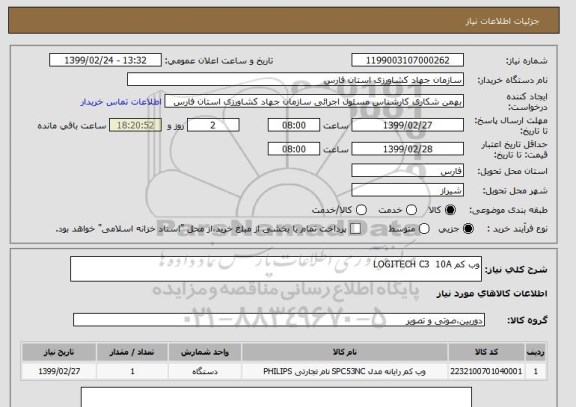Click the واحد شمارش column header
The width and height of the screenshot is (576, 407).
pos(205,352)
